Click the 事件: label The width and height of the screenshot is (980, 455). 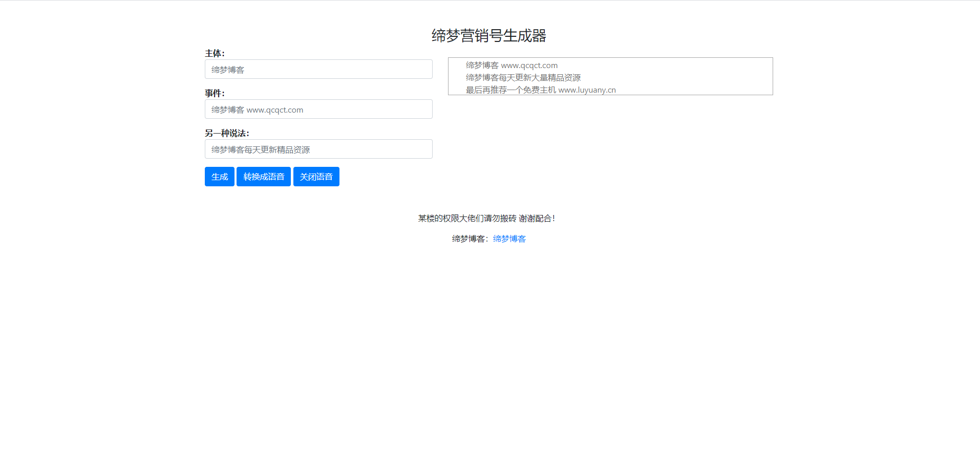pyautogui.click(x=215, y=93)
